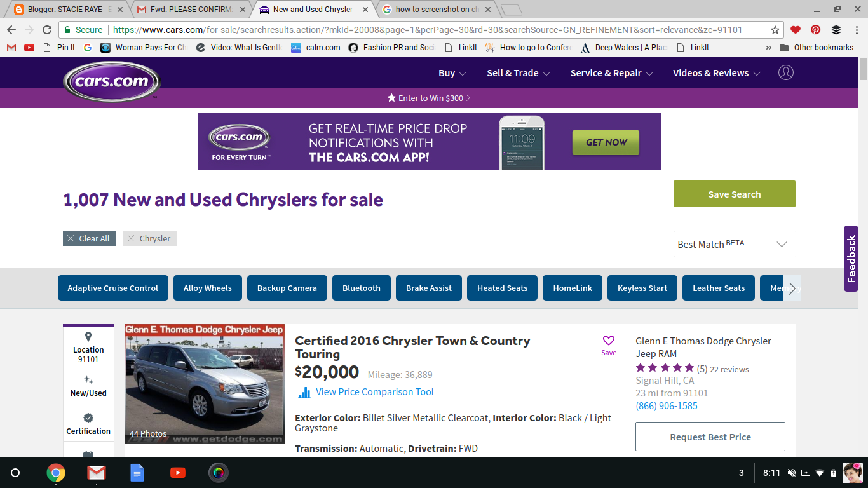
Task: Expand the Service & Repair menu
Action: click(612, 73)
